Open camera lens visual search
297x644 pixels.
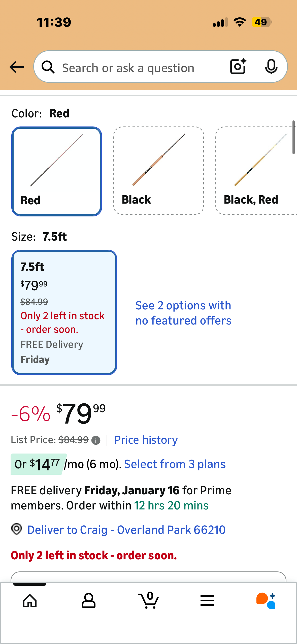(238, 67)
